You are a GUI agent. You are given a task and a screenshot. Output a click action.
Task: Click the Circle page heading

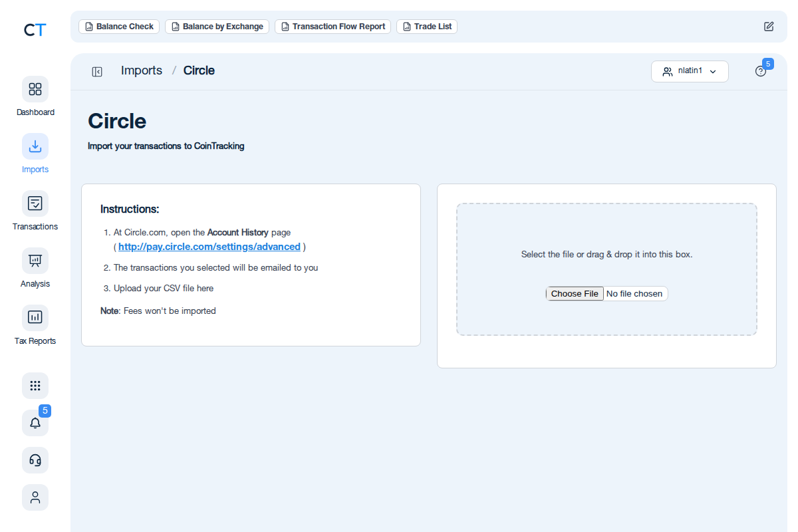[117, 121]
